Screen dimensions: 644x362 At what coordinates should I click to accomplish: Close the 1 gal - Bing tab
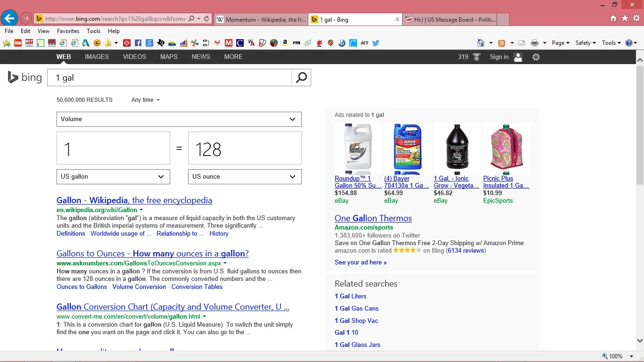pyautogui.click(x=397, y=19)
